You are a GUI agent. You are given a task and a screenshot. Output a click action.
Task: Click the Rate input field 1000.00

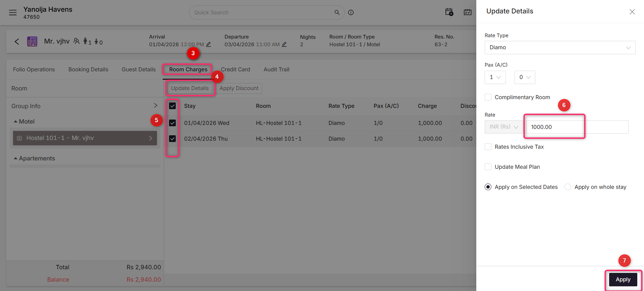pos(577,127)
